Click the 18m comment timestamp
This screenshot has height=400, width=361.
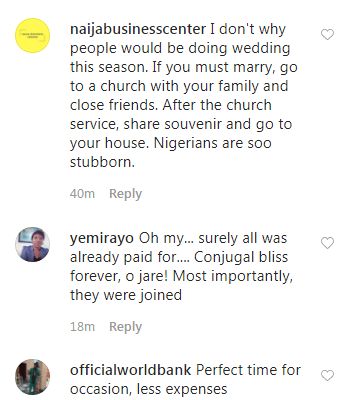click(82, 327)
